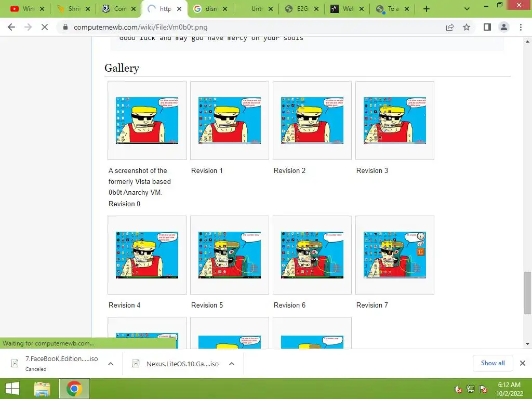This screenshot has width=532, height=399.
Task: Close the downloads bar
Action: click(523, 363)
